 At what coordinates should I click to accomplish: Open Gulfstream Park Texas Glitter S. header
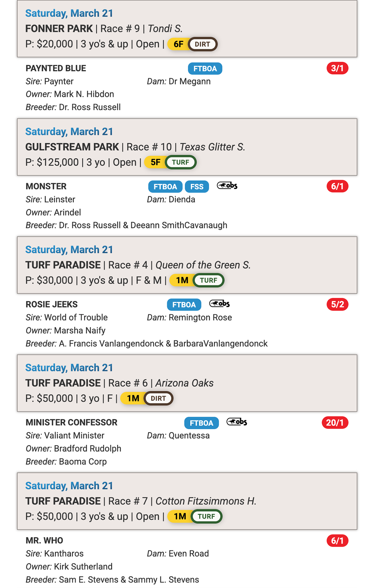(x=187, y=147)
